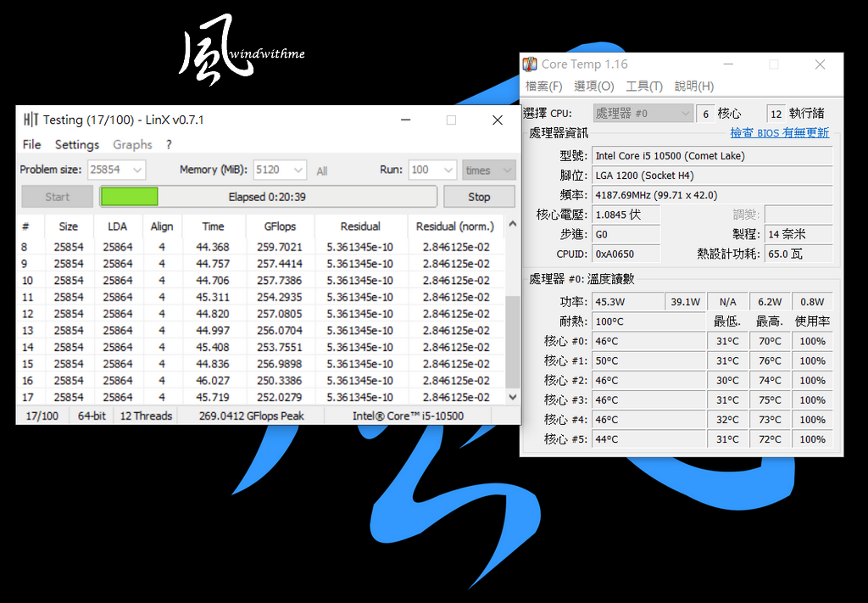Click the 檢查 BIOS 有無更新 link
868x603 pixels.
click(780, 133)
